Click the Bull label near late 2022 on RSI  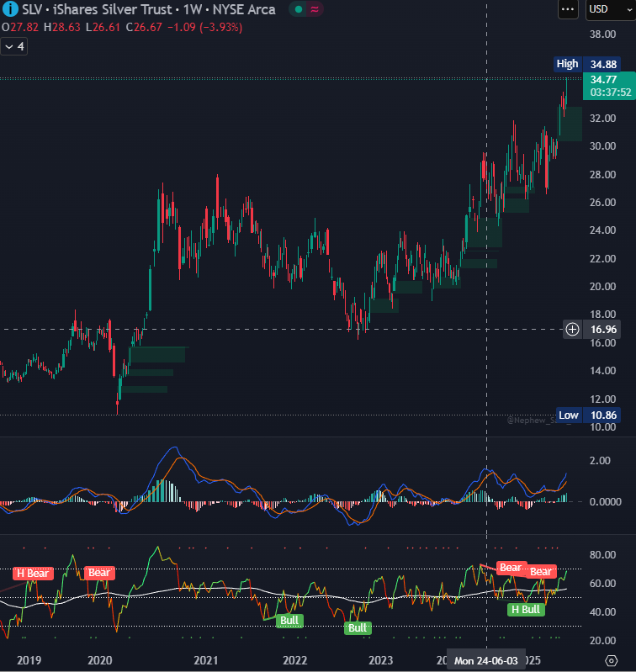point(358,628)
